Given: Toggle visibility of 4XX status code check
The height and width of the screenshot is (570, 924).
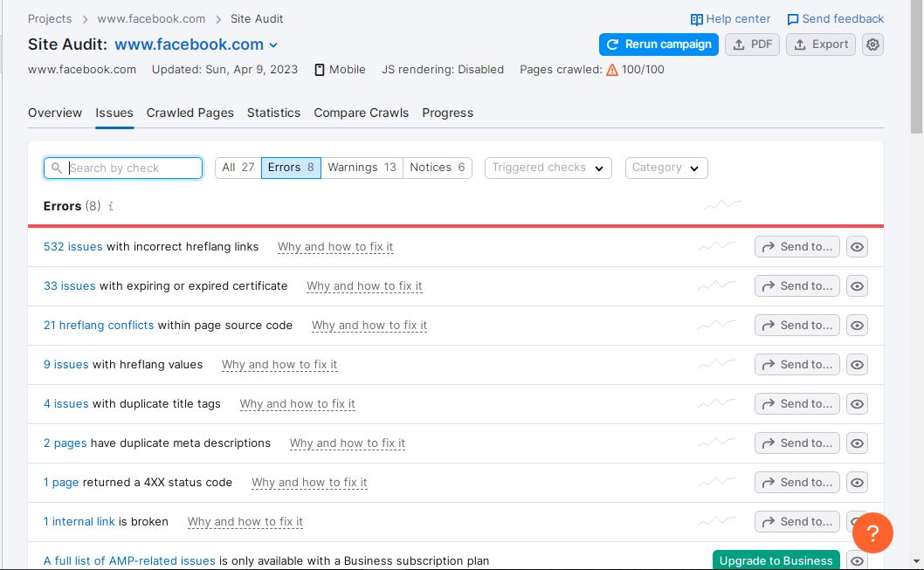Looking at the screenshot, I should pos(858,483).
